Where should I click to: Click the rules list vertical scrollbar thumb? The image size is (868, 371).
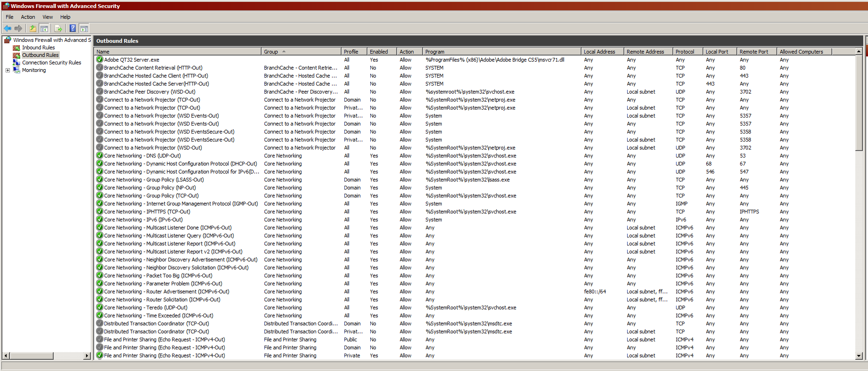[x=859, y=103]
